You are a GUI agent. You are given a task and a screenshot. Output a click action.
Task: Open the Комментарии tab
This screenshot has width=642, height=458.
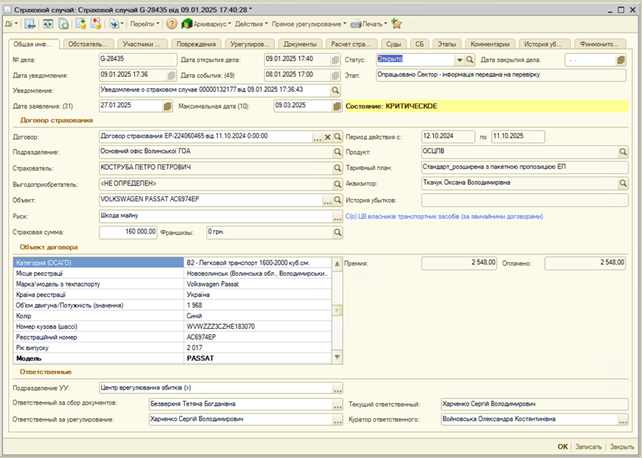pyautogui.click(x=490, y=44)
